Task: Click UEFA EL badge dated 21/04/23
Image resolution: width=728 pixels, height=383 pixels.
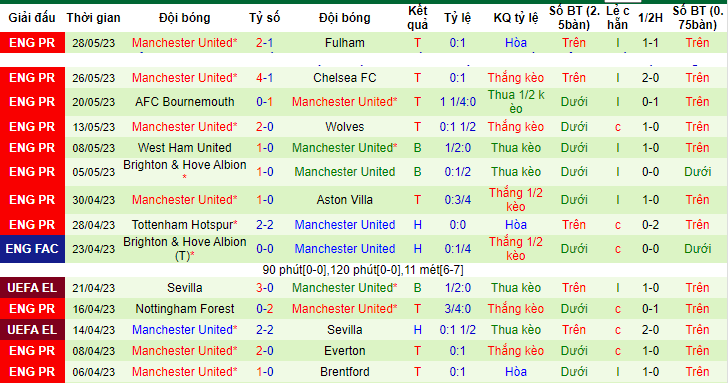Action: [32, 288]
